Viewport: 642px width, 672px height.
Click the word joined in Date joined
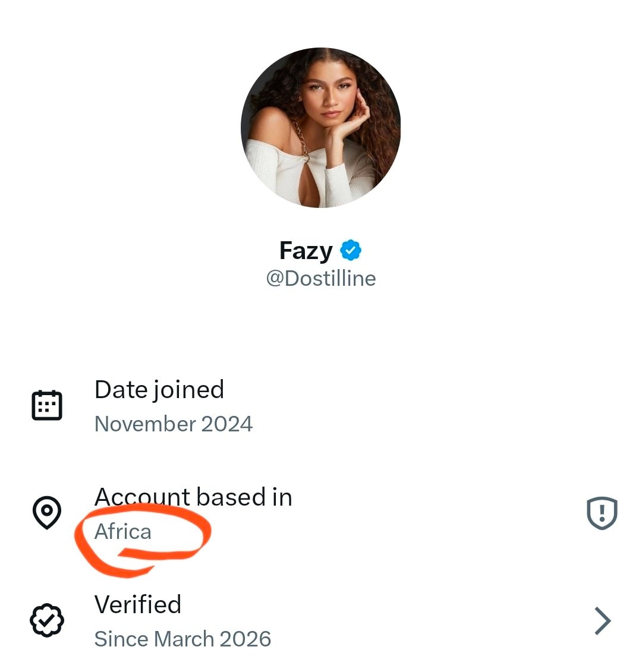click(188, 390)
